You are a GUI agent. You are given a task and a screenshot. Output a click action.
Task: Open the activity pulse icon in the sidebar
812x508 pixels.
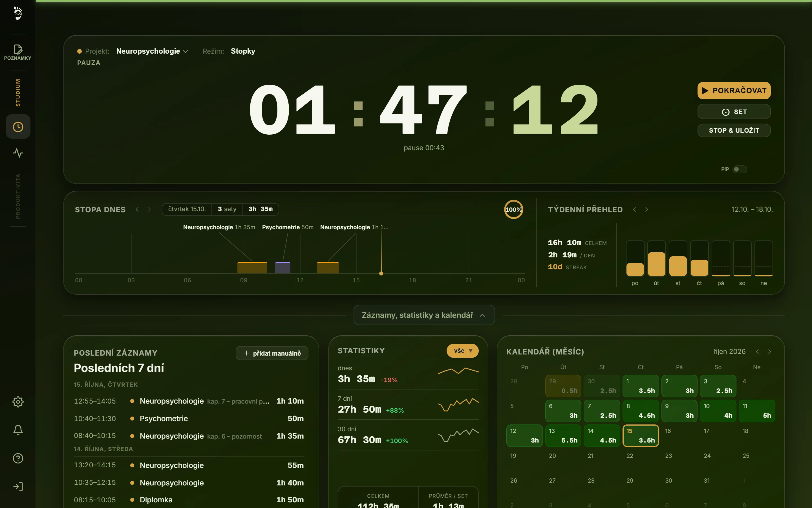[18, 153]
